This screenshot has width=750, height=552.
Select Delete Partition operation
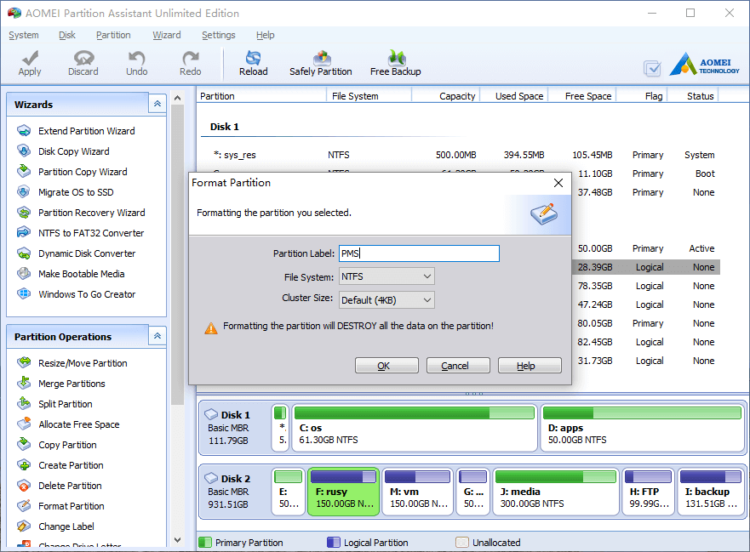click(70, 486)
